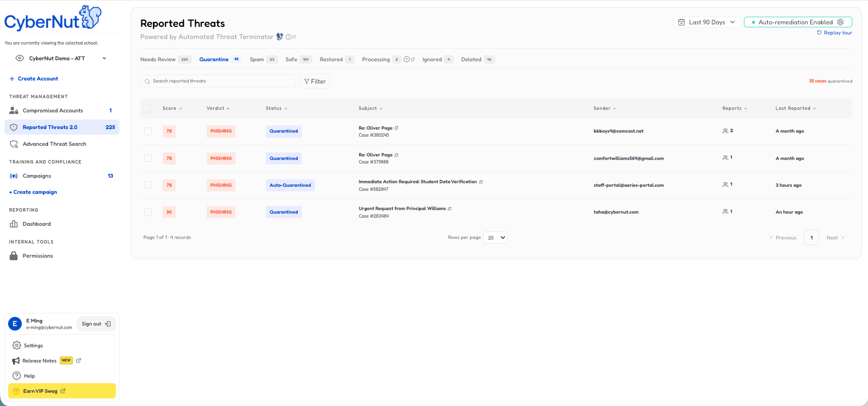Check the row for case #283484

148,212
